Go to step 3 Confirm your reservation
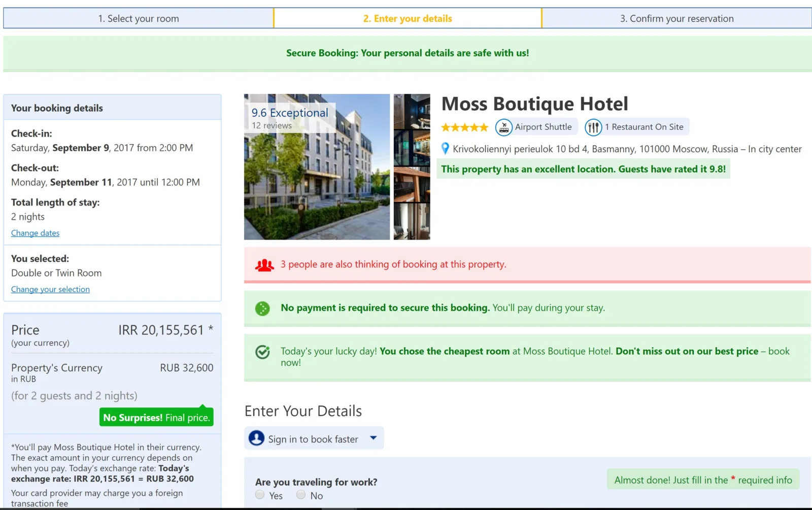The image size is (812, 510). tap(677, 18)
